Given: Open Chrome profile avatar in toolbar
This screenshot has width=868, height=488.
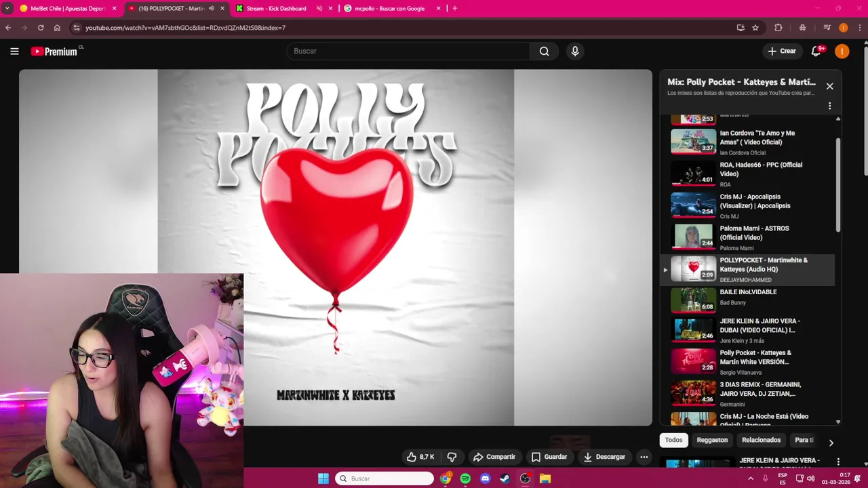Looking at the screenshot, I should click(843, 28).
